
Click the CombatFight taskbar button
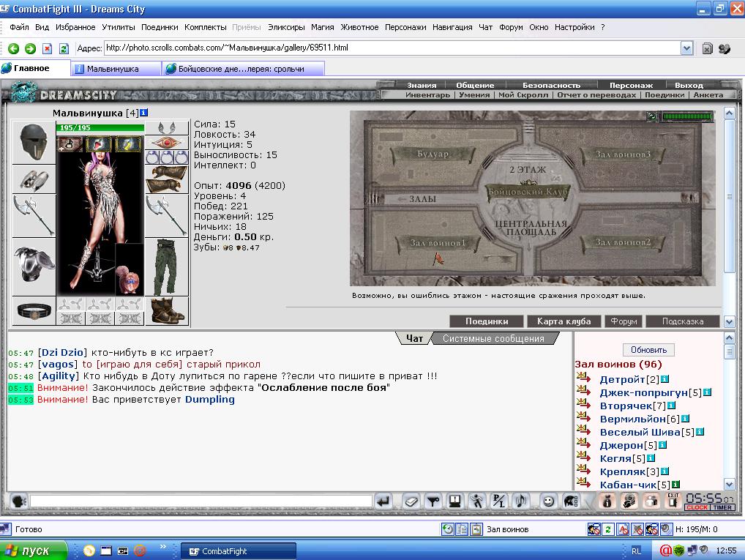coord(239,551)
